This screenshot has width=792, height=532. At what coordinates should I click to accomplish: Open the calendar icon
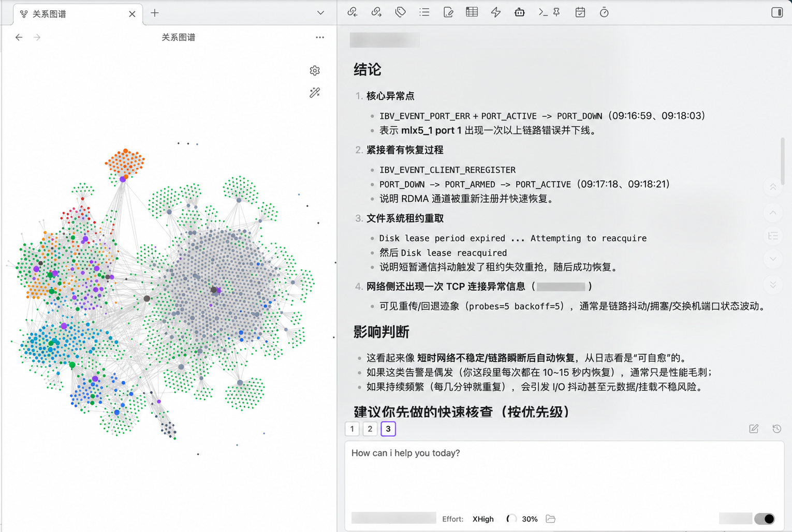coord(580,12)
